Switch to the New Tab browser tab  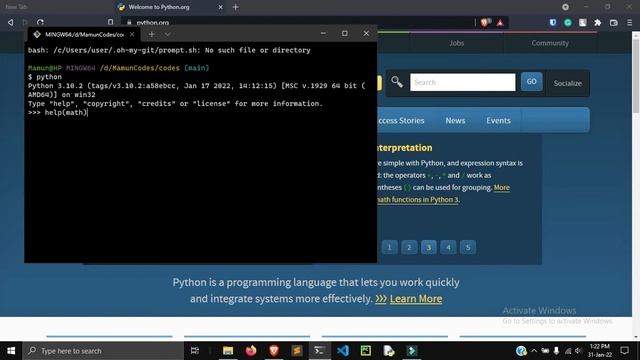[17, 7]
